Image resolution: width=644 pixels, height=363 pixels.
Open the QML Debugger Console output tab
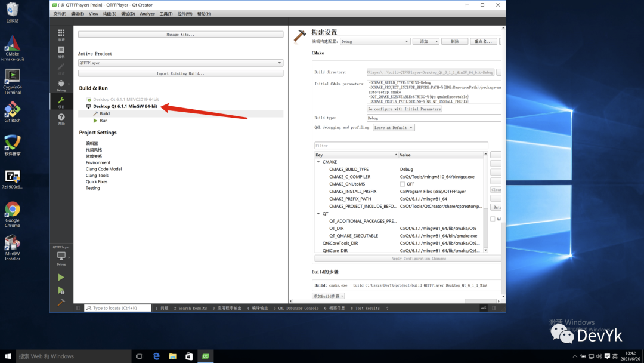[296, 308]
